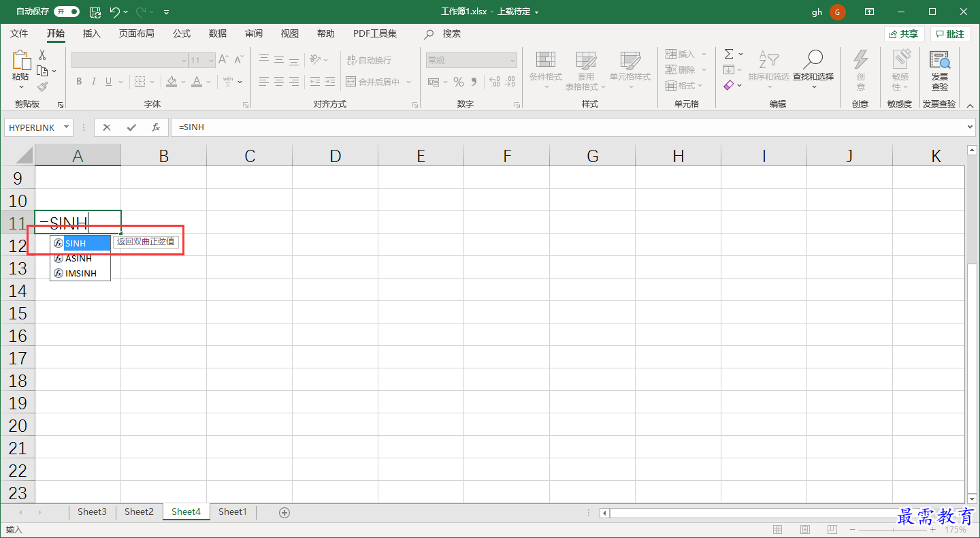This screenshot has height=538, width=980.
Task: Click the Cut scissors icon
Action: pyautogui.click(x=42, y=54)
